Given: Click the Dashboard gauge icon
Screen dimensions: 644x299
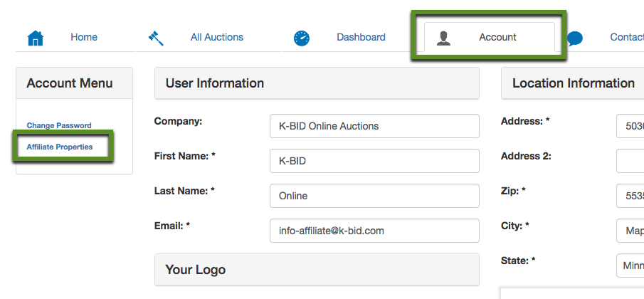Looking at the screenshot, I should pyautogui.click(x=302, y=38).
